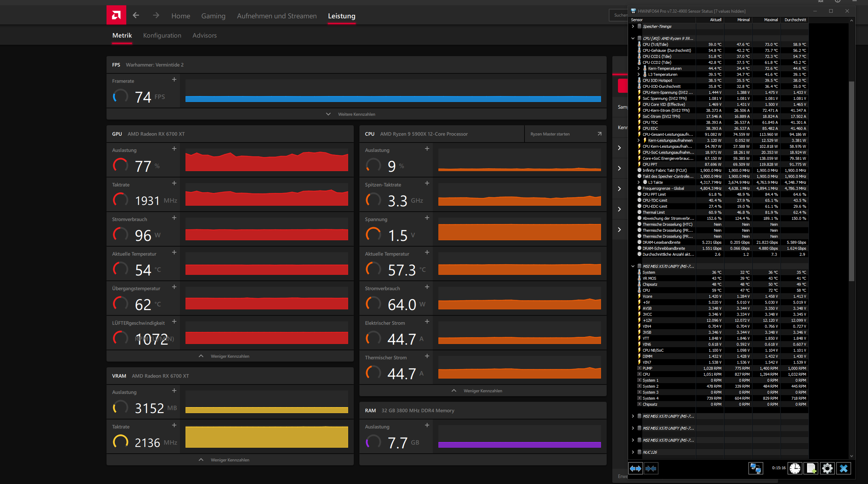This screenshot has width=868, height=484.
Task: Expand the Kern-Temperaturen tree node
Action: (x=638, y=68)
